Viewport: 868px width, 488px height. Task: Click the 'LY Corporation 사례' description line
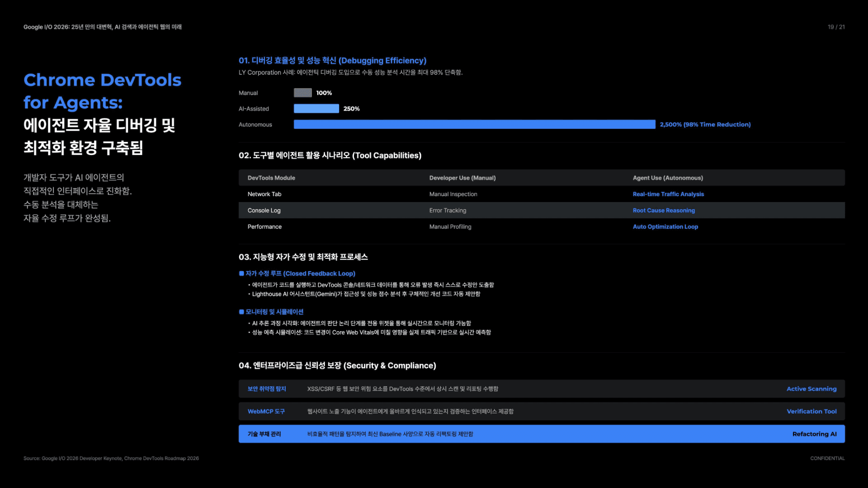pyautogui.click(x=350, y=72)
